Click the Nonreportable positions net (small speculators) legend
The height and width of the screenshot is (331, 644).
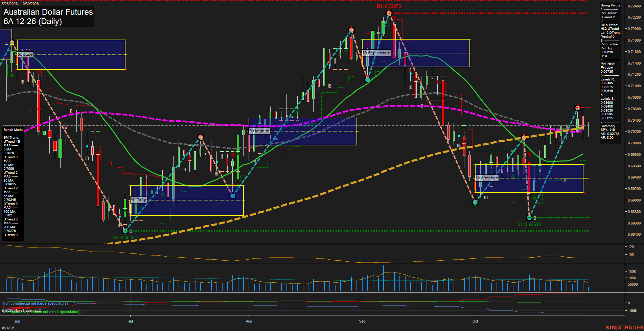click(x=42, y=312)
